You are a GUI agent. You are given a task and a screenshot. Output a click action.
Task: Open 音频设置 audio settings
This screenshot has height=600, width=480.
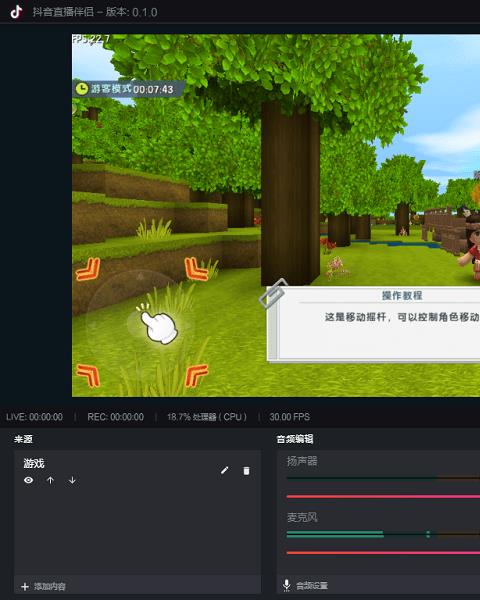[312, 585]
